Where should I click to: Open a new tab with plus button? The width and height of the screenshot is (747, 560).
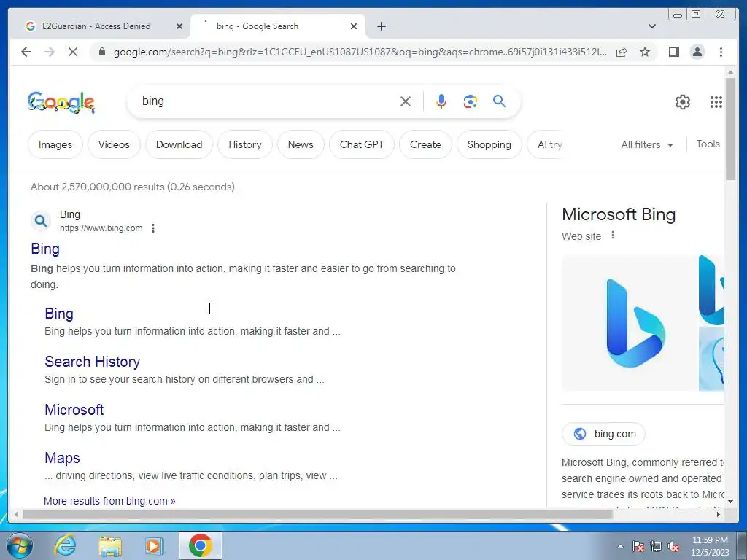click(381, 26)
